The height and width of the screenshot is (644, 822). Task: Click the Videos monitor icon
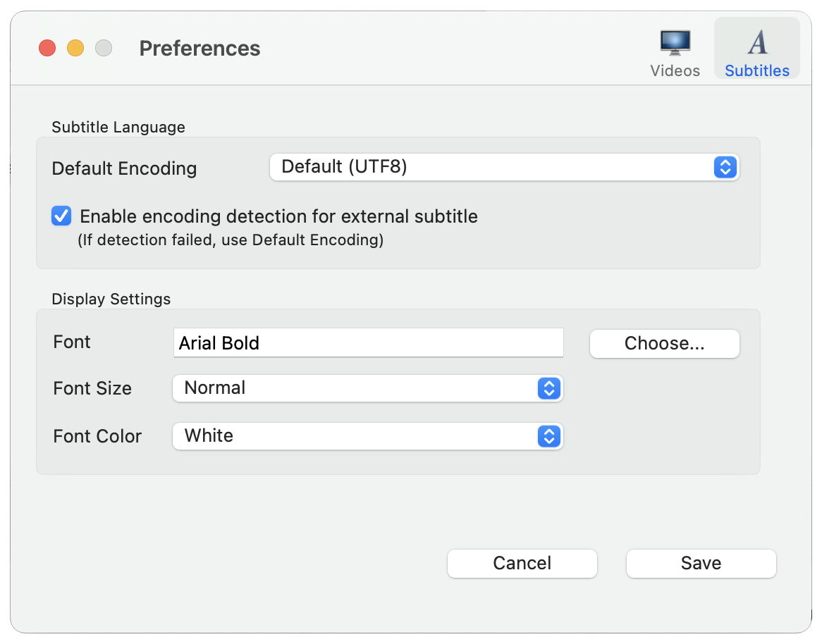[x=675, y=42]
